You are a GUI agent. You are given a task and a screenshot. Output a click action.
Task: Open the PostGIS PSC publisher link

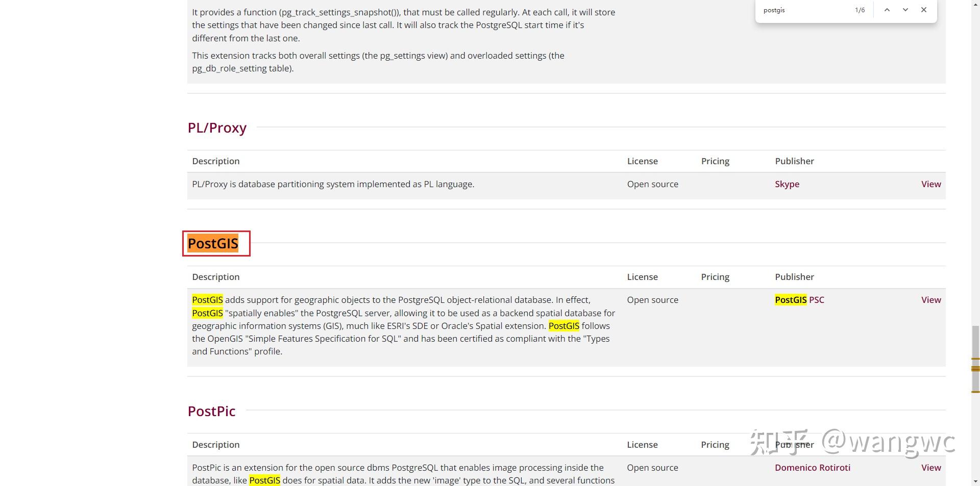pyautogui.click(x=799, y=300)
